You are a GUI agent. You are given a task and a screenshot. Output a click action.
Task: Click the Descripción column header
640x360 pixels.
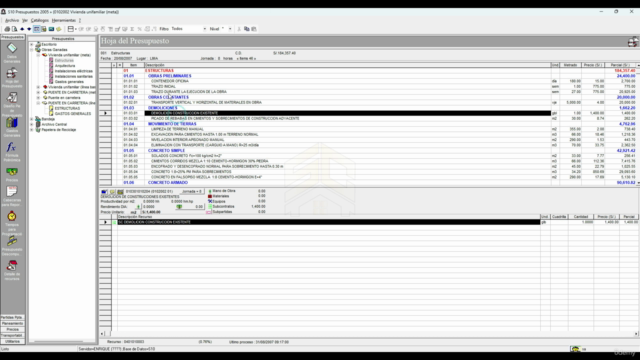347,65
